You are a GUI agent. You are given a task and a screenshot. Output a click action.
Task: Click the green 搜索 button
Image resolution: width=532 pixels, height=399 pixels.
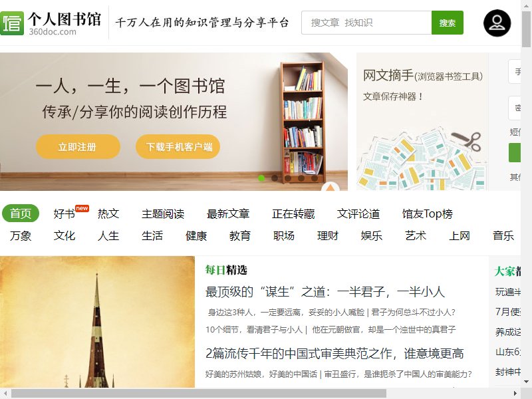[x=447, y=23]
